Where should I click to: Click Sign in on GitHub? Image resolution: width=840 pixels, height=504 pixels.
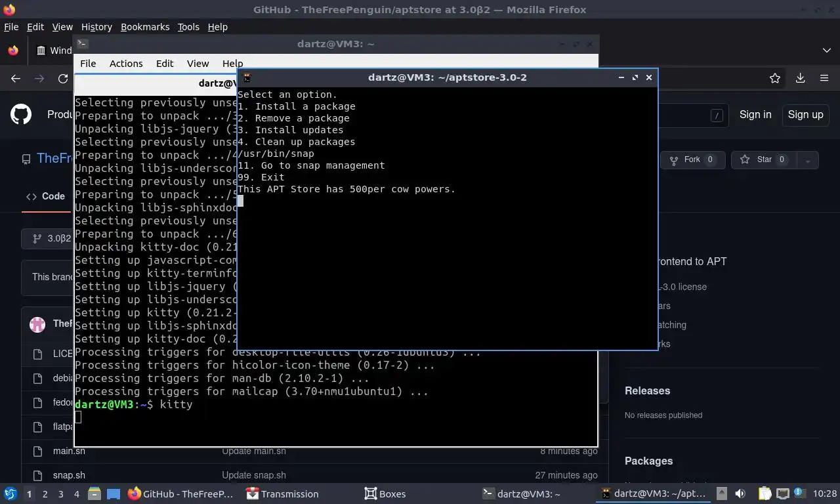(755, 114)
